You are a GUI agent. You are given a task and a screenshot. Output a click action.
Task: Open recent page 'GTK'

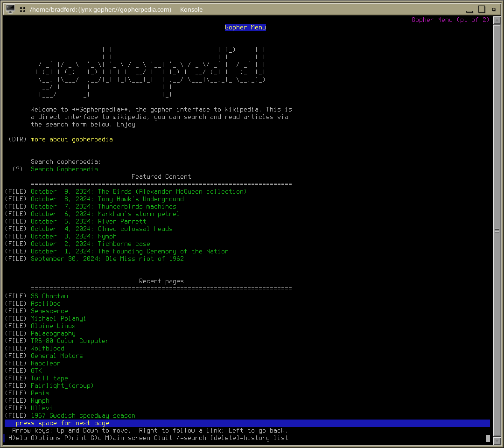click(36, 371)
